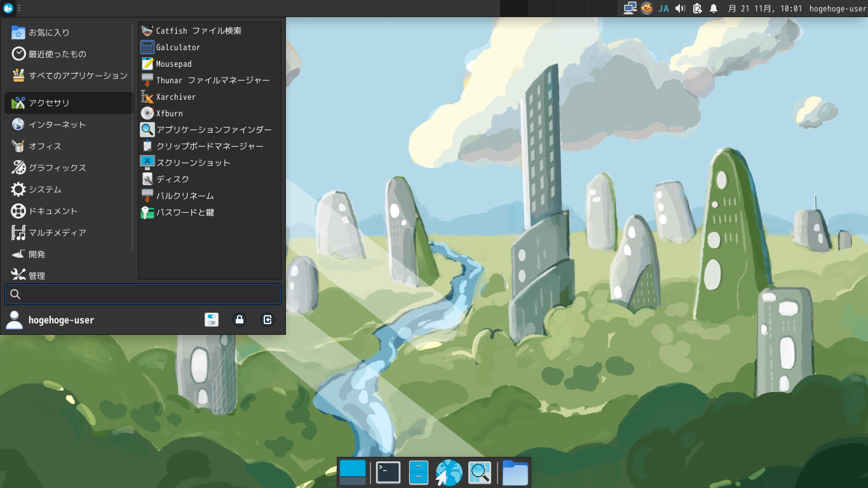Click the log out button in menu
The height and width of the screenshot is (488, 868).
(268, 320)
